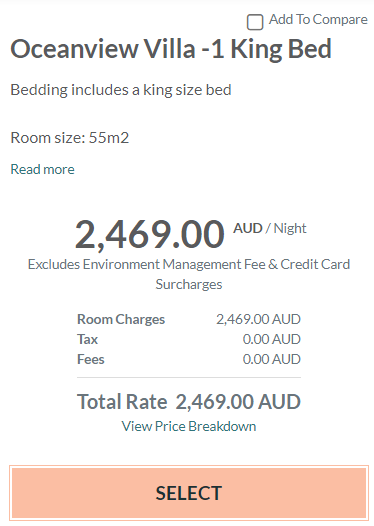Click the Tax 0.00 AUD amount
Screen dimensions: 374x526
click(272, 339)
